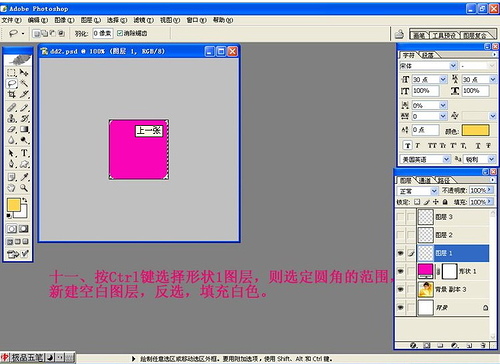Select the Crop tool
This screenshot has width=500, height=364.
tap(12, 94)
